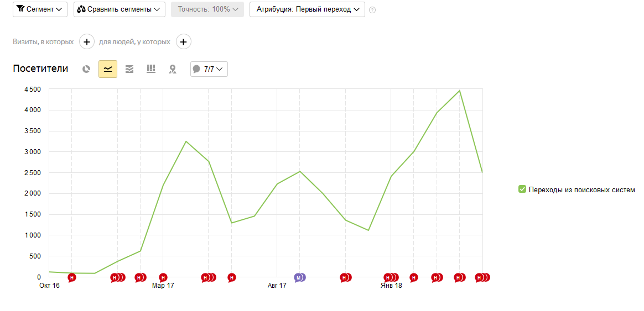
Task: Open the map view icon
Action: [x=173, y=69]
